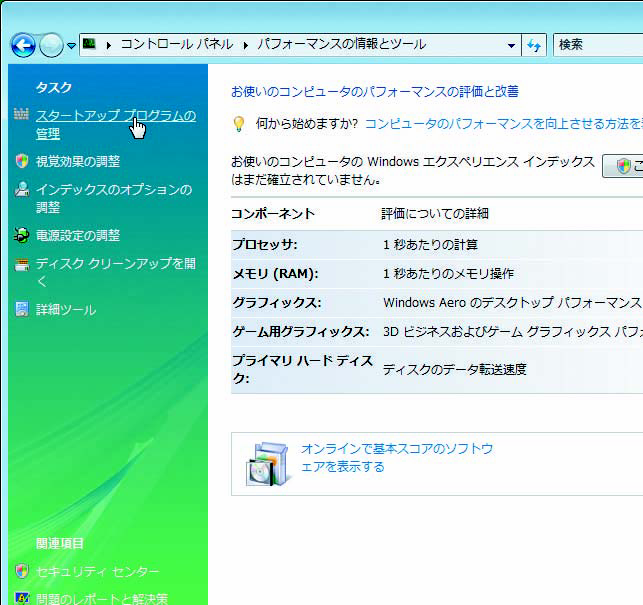Open the recent pages dropdown arrow beside Forward

click(x=71, y=46)
